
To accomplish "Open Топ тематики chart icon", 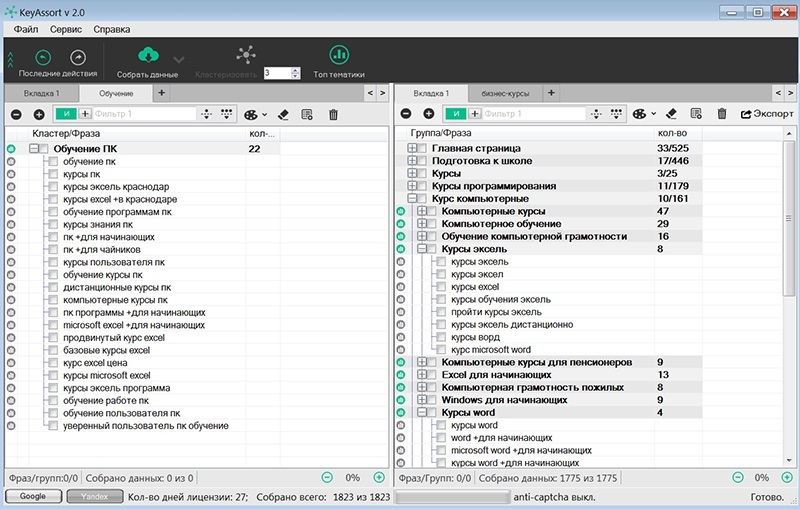I will [339, 55].
